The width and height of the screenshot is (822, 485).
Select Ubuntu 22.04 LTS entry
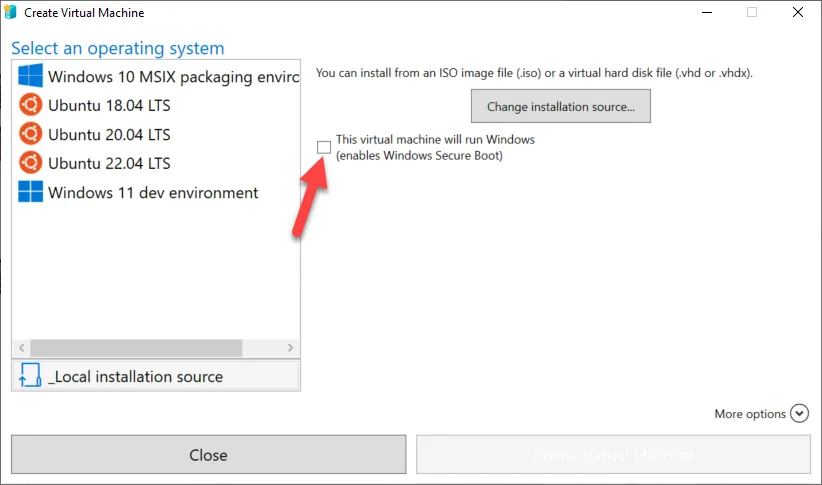(156, 164)
